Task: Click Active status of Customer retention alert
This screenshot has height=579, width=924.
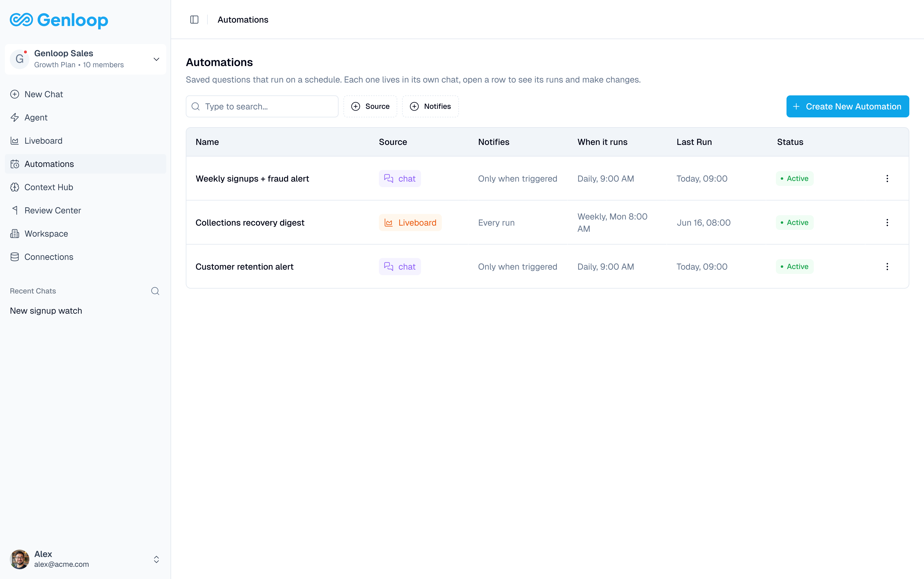Action: click(795, 267)
